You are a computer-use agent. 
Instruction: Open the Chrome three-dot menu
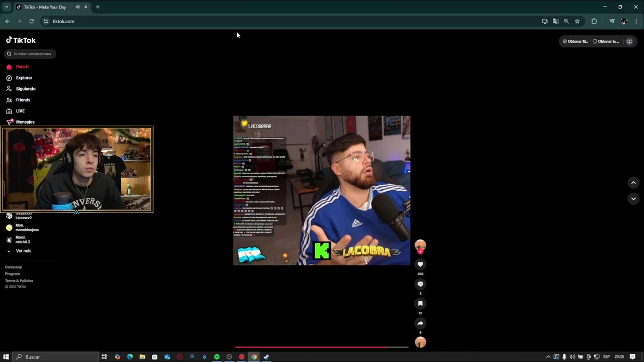[636, 21]
